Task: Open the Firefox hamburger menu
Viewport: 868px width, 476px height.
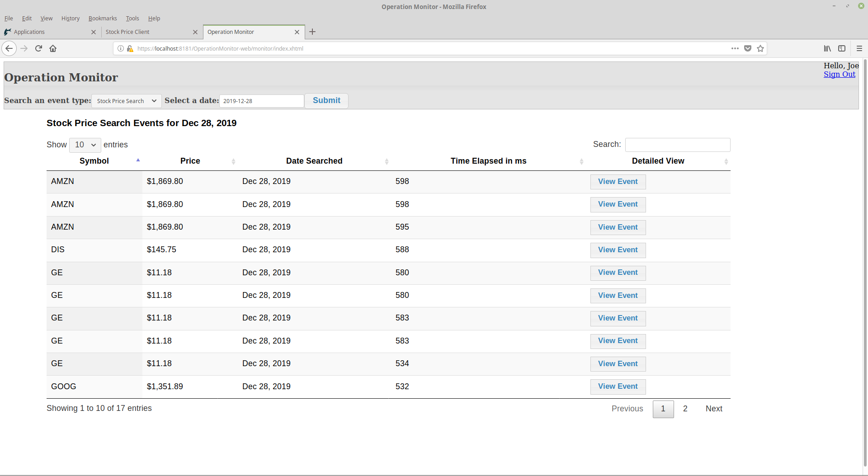Action: coord(859,48)
